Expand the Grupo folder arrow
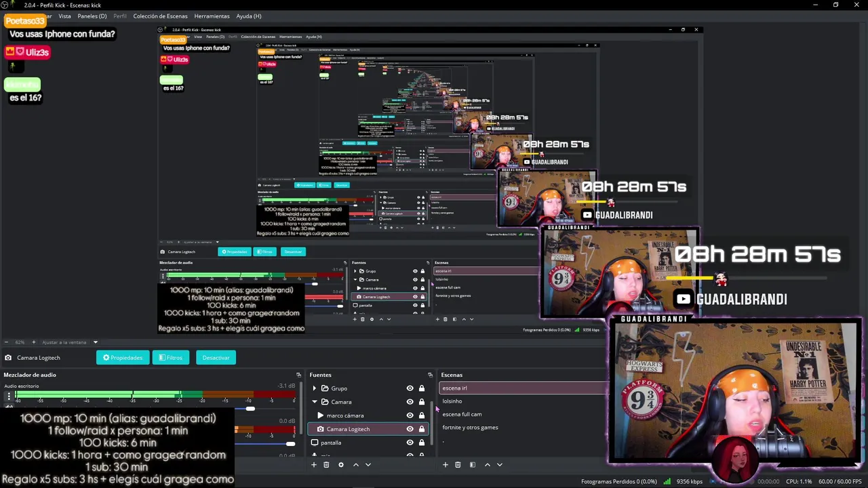 coord(314,388)
